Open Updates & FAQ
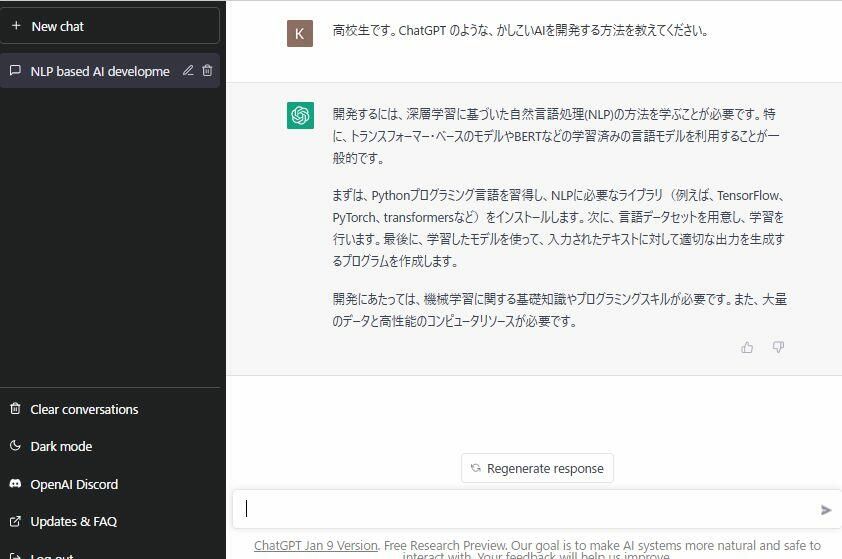The width and height of the screenshot is (842, 559). (x=73, y=521)
